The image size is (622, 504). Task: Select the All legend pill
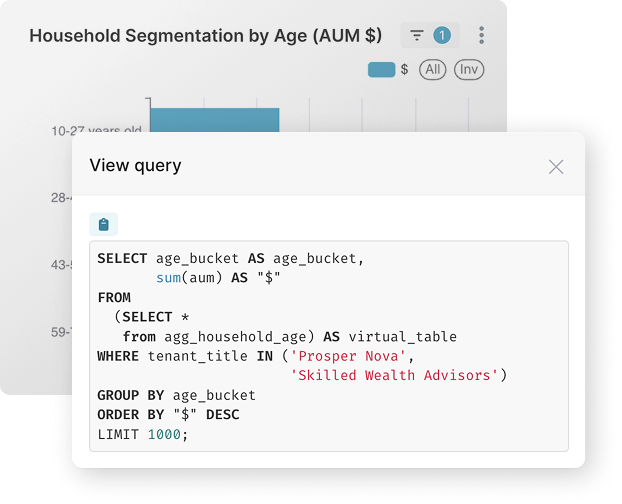(432, 70)
